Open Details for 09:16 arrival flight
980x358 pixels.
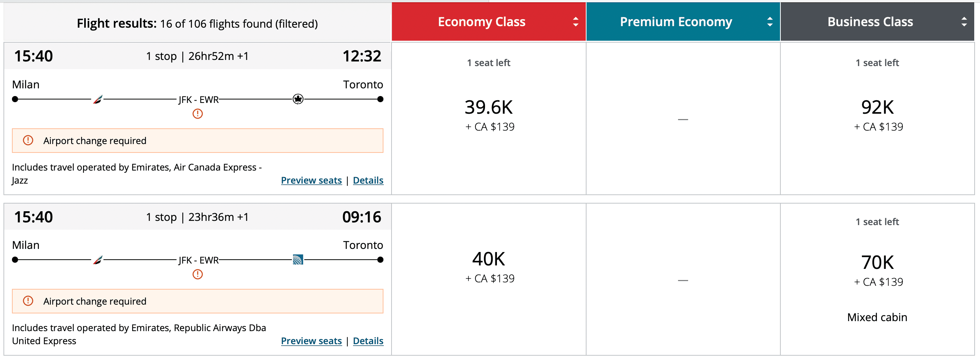(x=368, y=341)
